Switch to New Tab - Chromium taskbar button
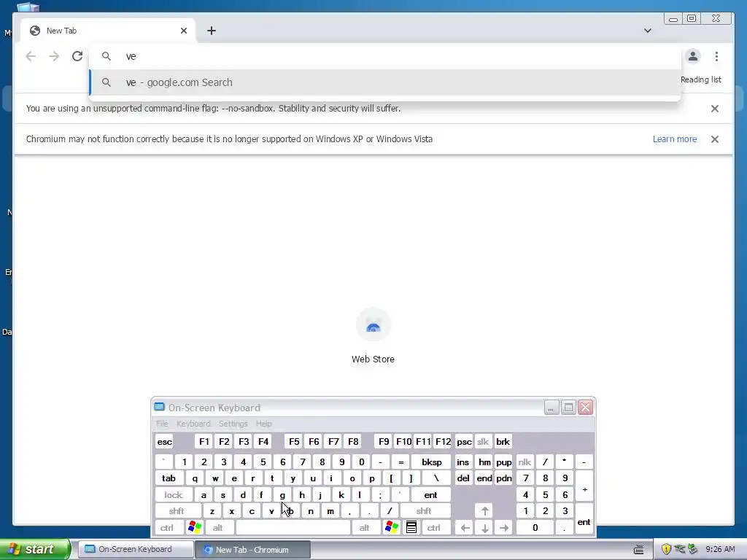 tap(252, 550)
